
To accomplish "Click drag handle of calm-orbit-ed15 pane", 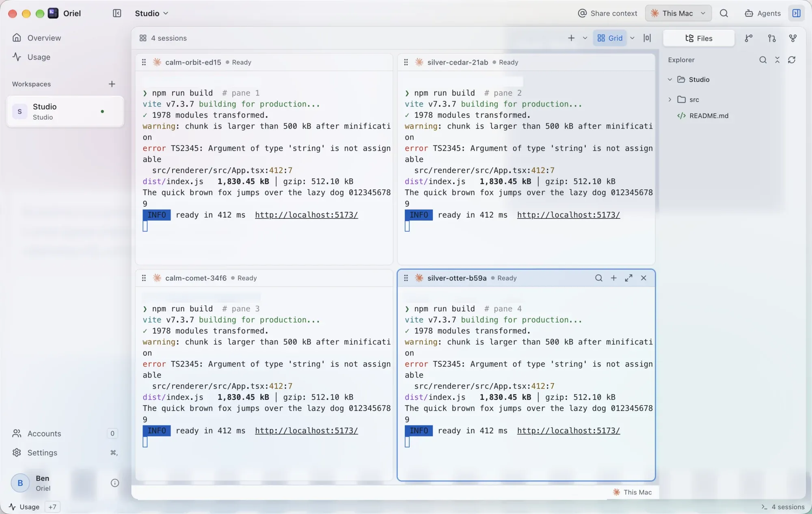I will tap(144, 62).
